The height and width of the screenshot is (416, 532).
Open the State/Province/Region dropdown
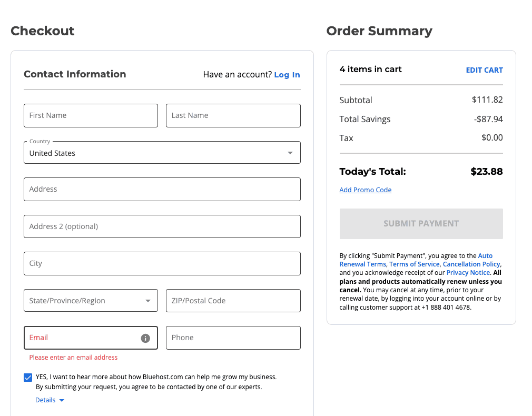(91, 301)
